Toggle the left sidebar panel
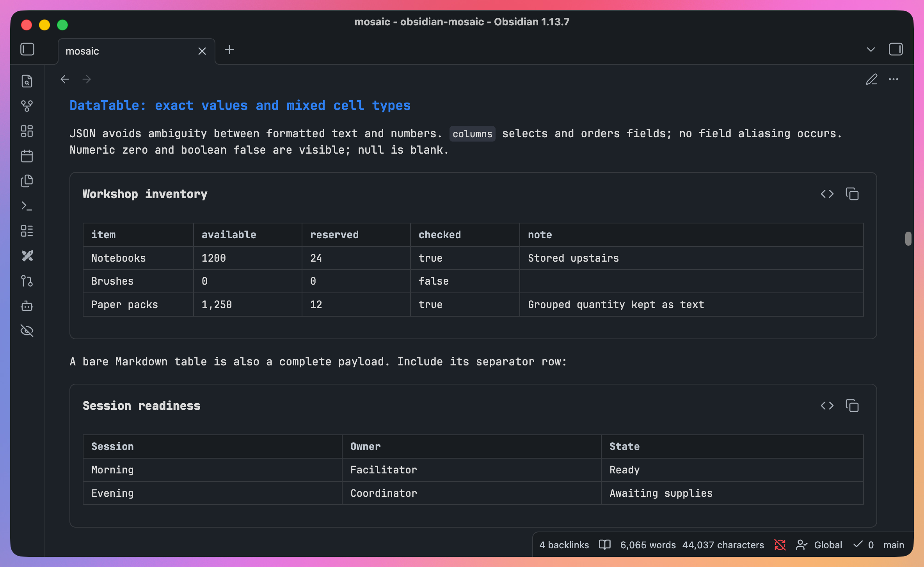The width and height of the screenshot is (924, 567). click(27, 50)
